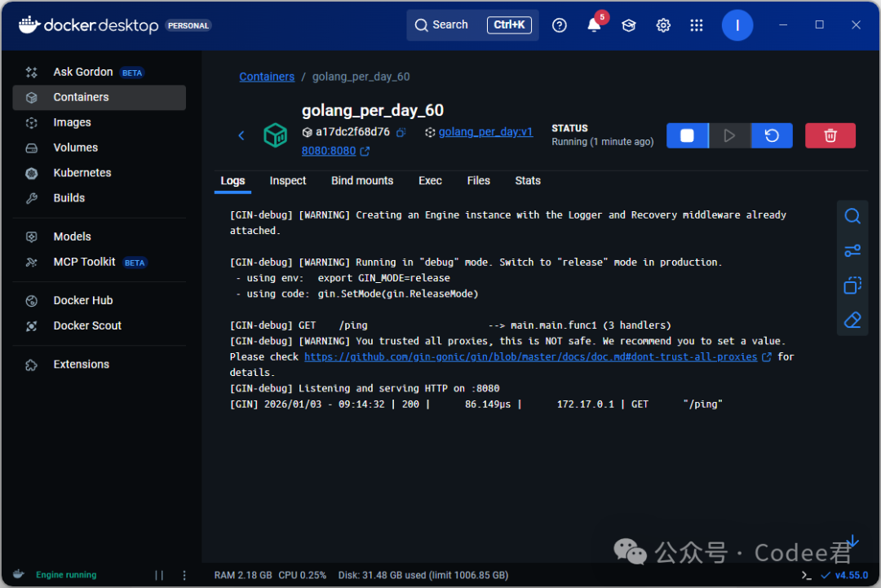
Task: Open the apps grid icon
Action: coord(697,25)
